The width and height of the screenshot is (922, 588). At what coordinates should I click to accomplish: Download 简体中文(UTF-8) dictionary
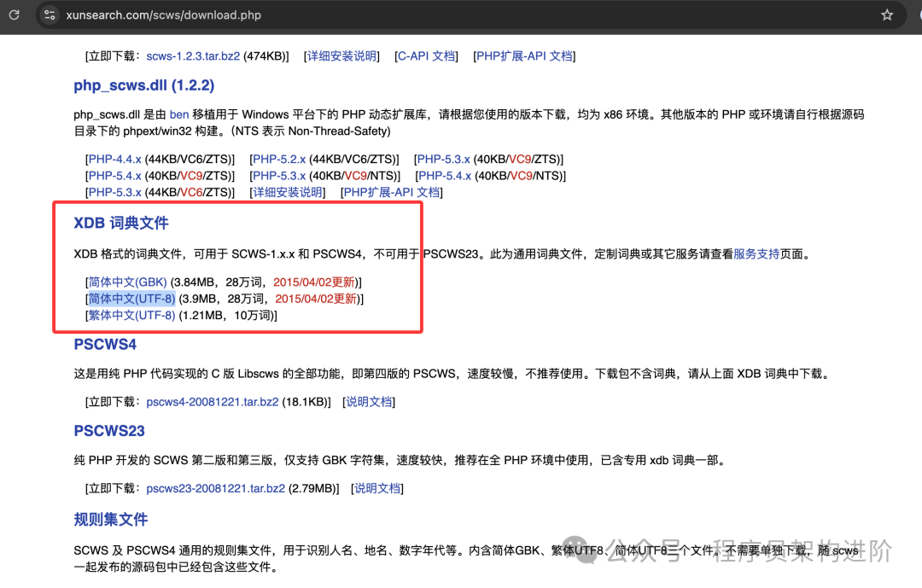click(131, 299)
